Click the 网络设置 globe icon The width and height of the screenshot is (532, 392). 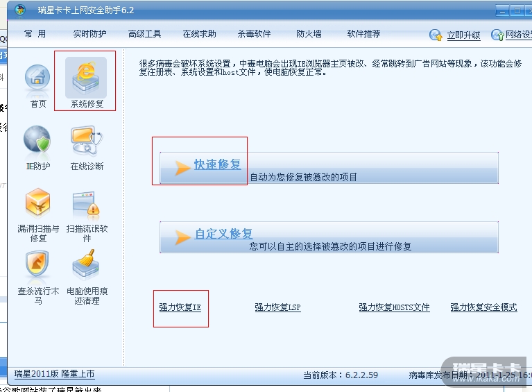[497, 35]
